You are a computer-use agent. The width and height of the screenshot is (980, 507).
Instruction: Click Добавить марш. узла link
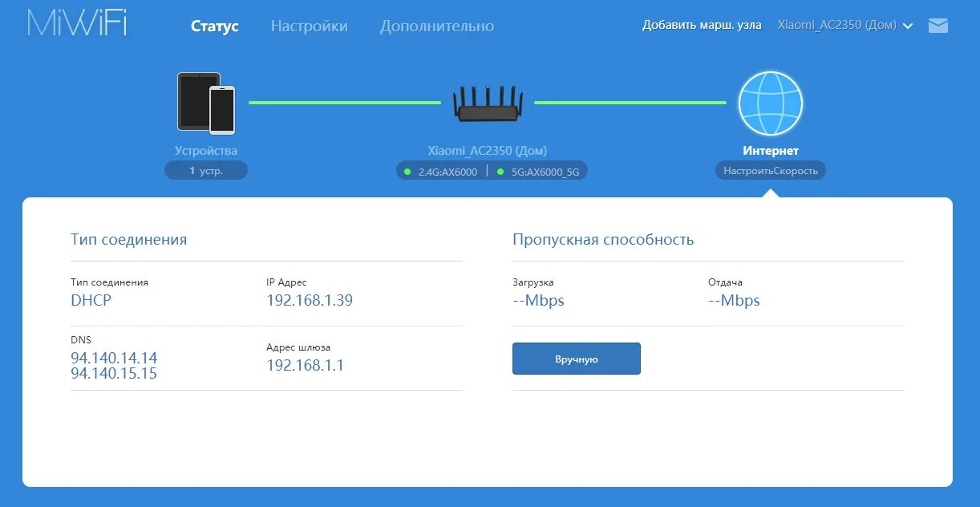coord(703,25)
